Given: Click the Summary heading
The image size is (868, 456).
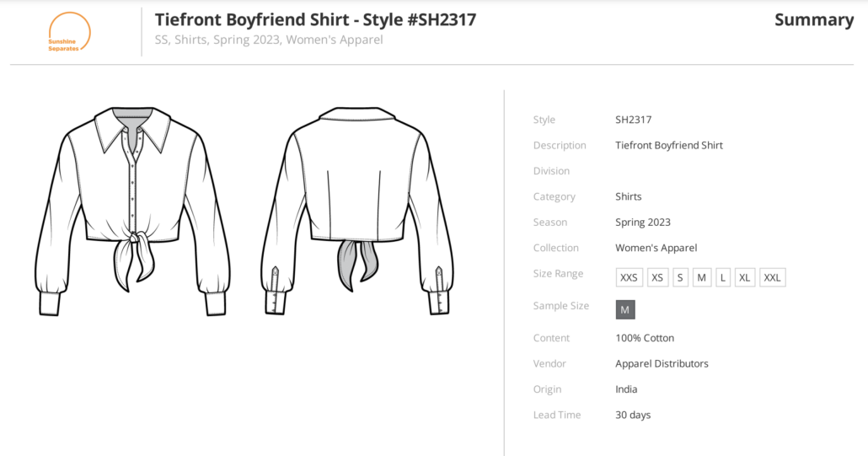Looking at the screenshot, I should coord(813,20).
